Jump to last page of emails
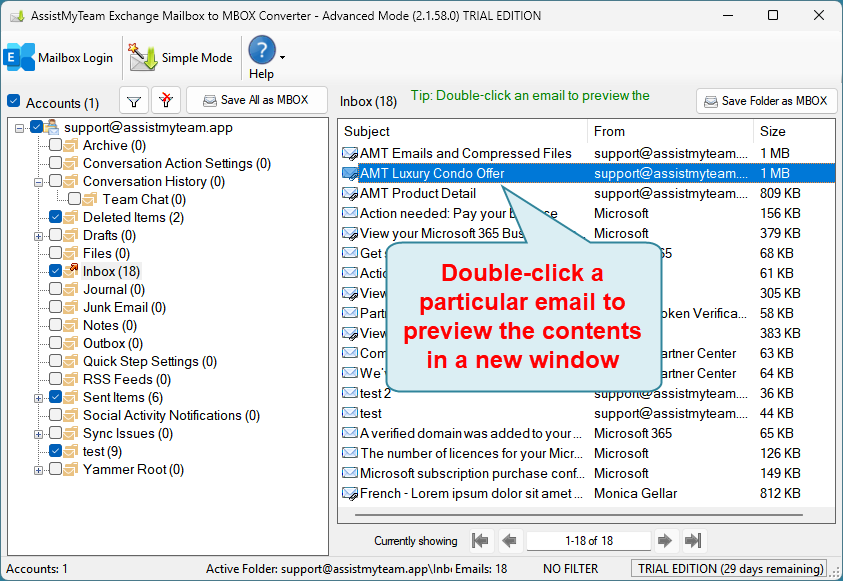843x581 pixels. [693, 541]
